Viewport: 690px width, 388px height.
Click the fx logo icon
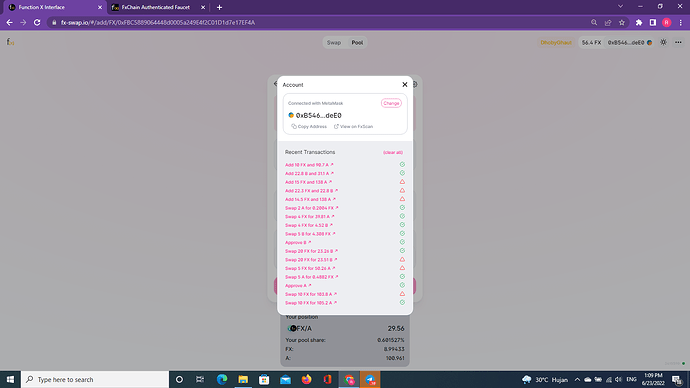10,42
